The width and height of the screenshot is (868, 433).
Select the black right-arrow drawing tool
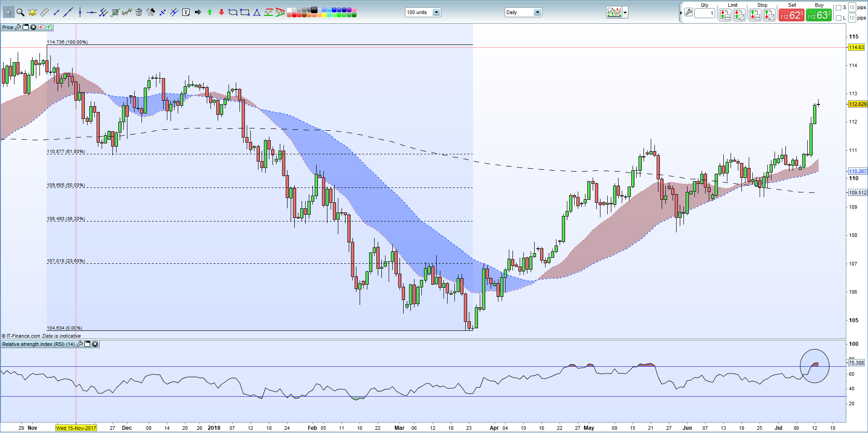coord(198,12)
